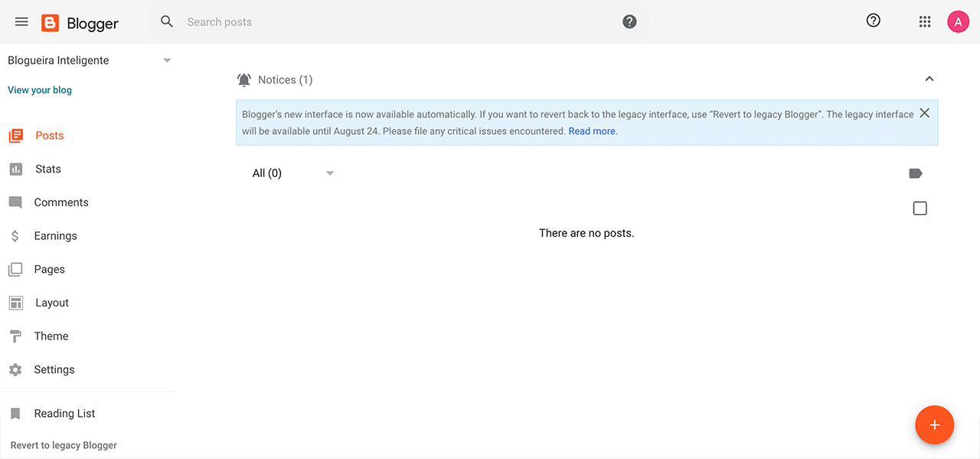Open the Comments section
Viewport: 980px width, 459px height.
61,202
